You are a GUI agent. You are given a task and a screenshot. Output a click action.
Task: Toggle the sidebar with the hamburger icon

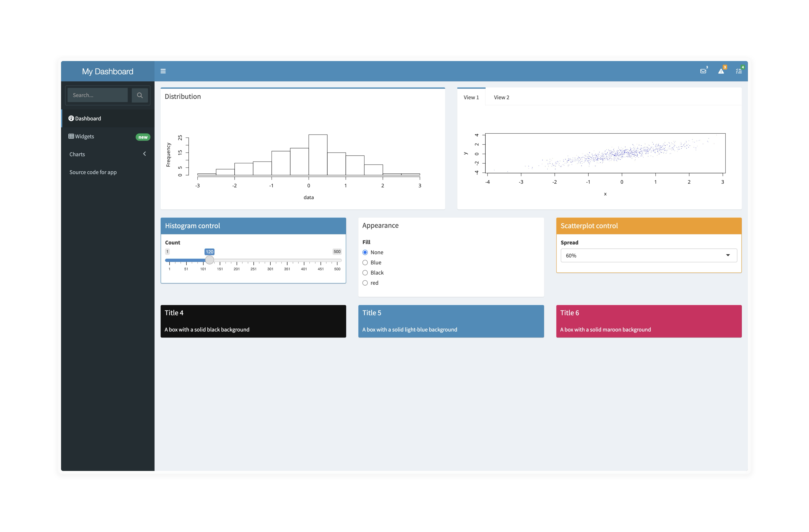click(x=163, y=71)
